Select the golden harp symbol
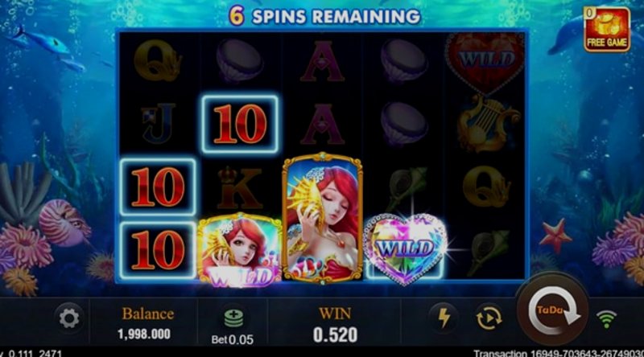Screen dimensions: 644x357 point(486,124)
